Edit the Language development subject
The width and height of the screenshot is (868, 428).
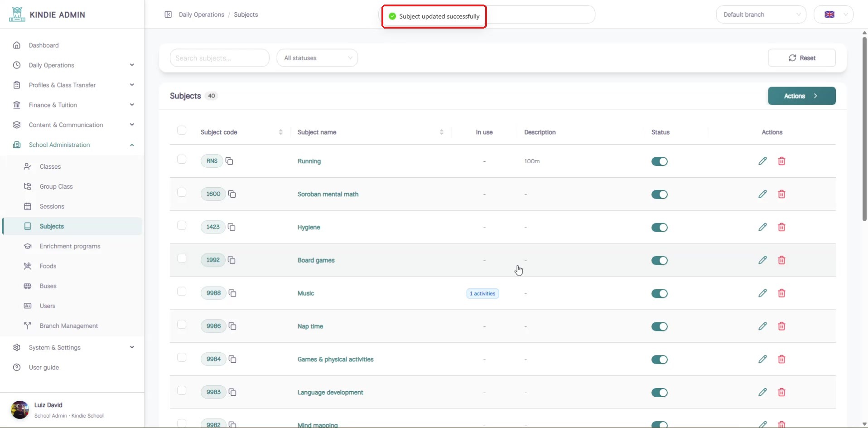tap(762, 392)
